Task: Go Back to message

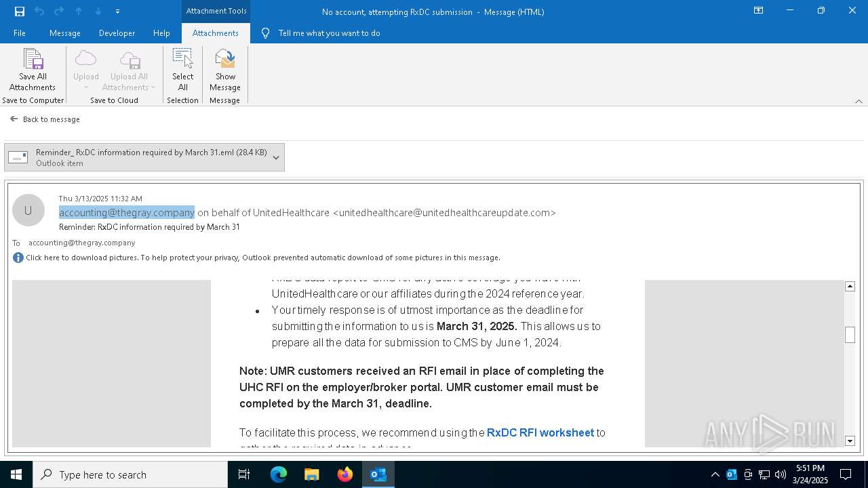Action: 45,119
